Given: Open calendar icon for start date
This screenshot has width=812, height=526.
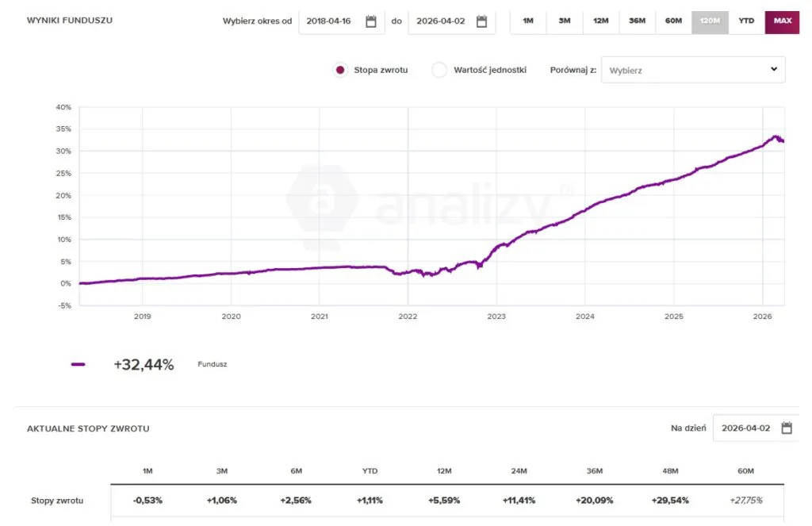Looking at the screenshot, I should pyautogui.click(x=370, y=21).
